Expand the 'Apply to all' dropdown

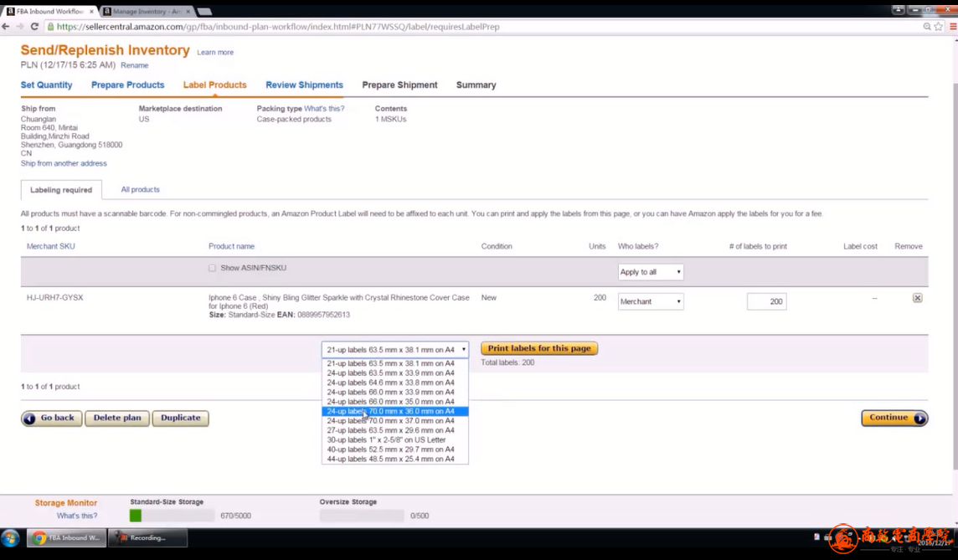(650, 272)
